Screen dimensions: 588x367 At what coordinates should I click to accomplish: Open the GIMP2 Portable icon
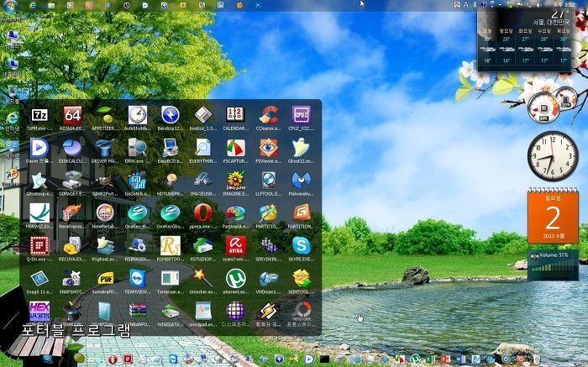(105, 181)
